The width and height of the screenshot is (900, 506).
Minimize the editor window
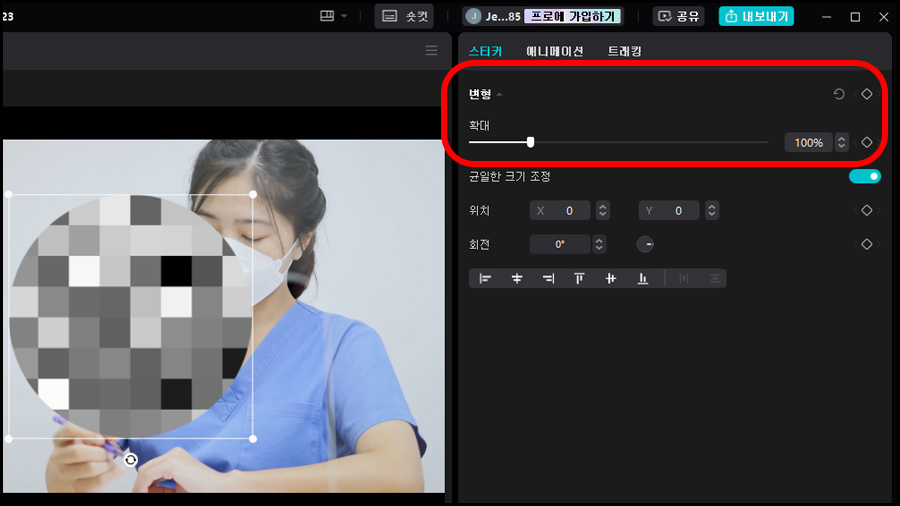click(x=827, y=17)
